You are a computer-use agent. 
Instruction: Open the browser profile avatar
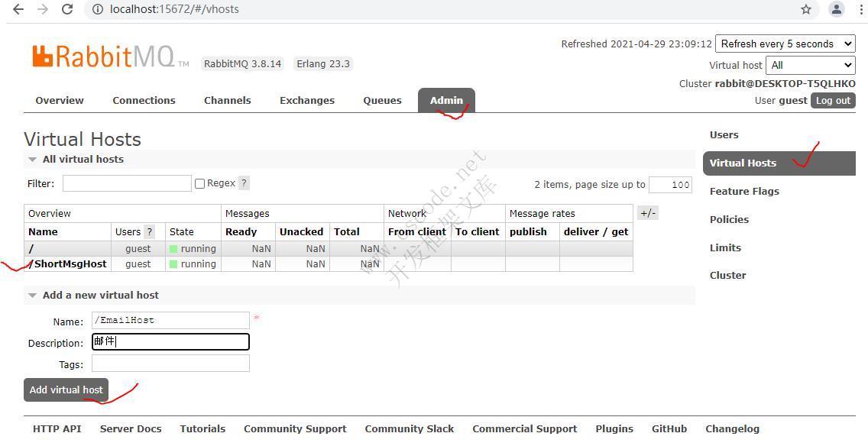(x=837, y=9)
